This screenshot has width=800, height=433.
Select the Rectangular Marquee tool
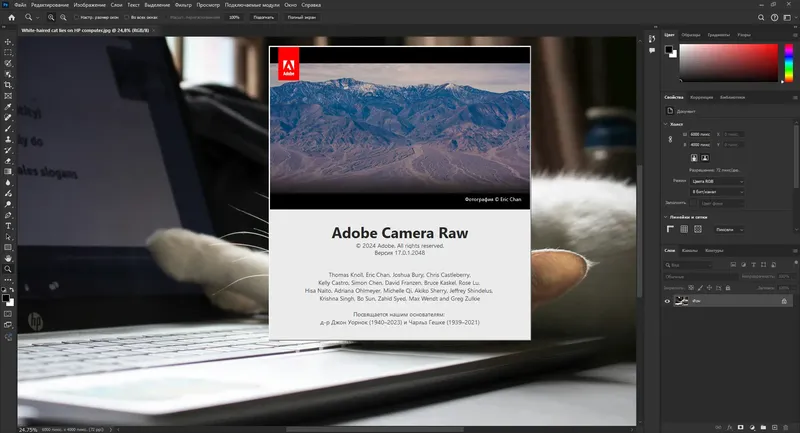click(x=8, y=53)
